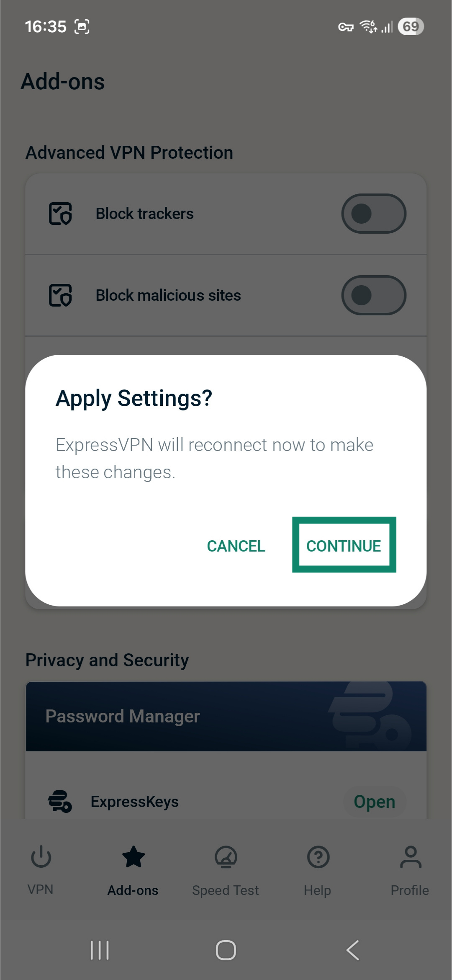Tap the Speed Test gauge icon
452x980 pixels.
point(226,857)
